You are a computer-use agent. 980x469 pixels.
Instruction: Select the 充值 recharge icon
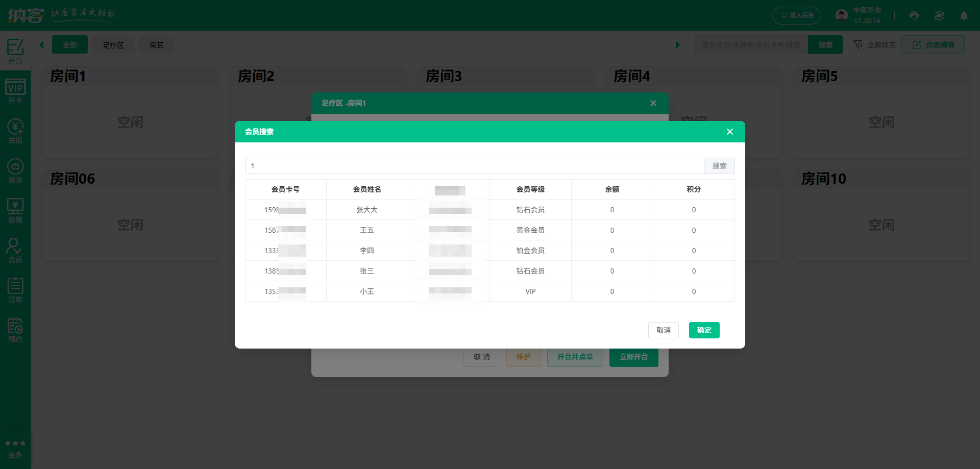coord(15,131)
